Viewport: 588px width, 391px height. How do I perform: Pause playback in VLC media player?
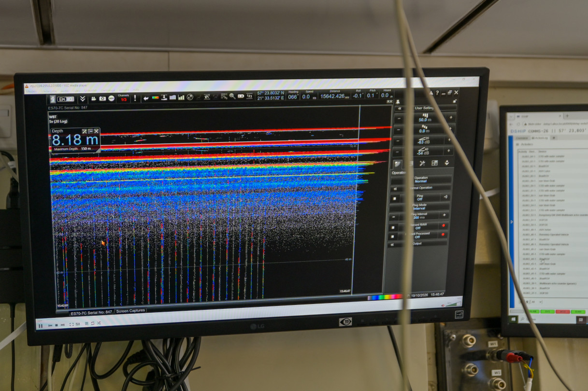click(x=41, y=326)
